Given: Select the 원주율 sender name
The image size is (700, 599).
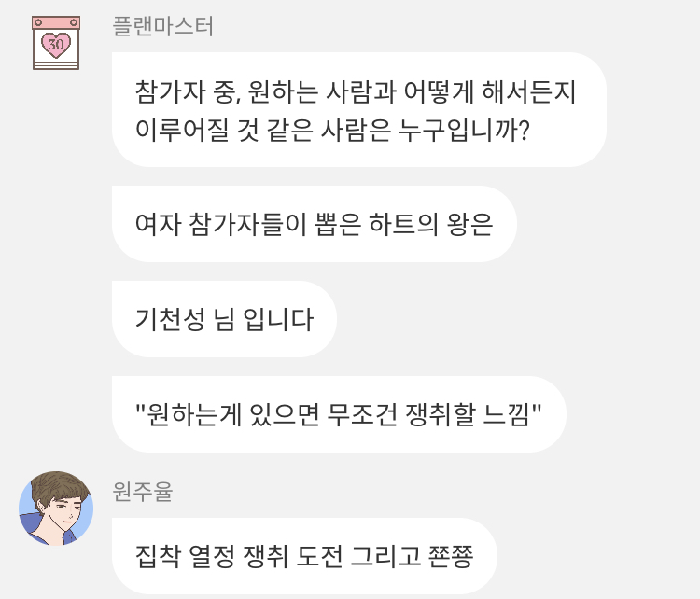Looking at the screenshot, I should point(143,492).
